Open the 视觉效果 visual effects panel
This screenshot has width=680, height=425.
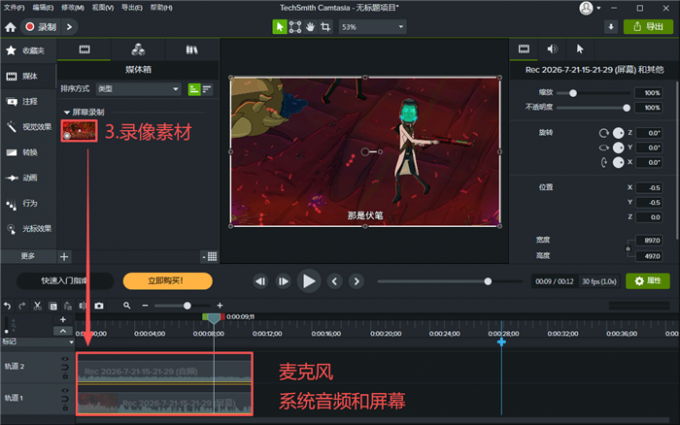[29, 127]
